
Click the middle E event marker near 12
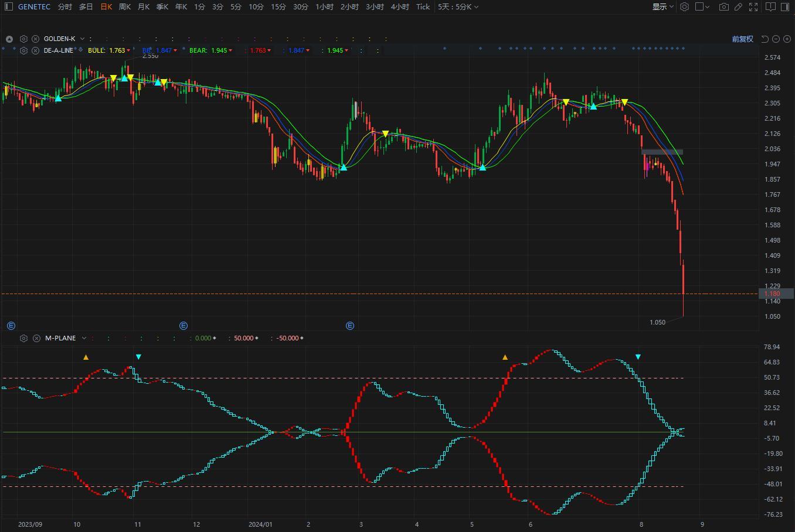(x=184, y=325)
